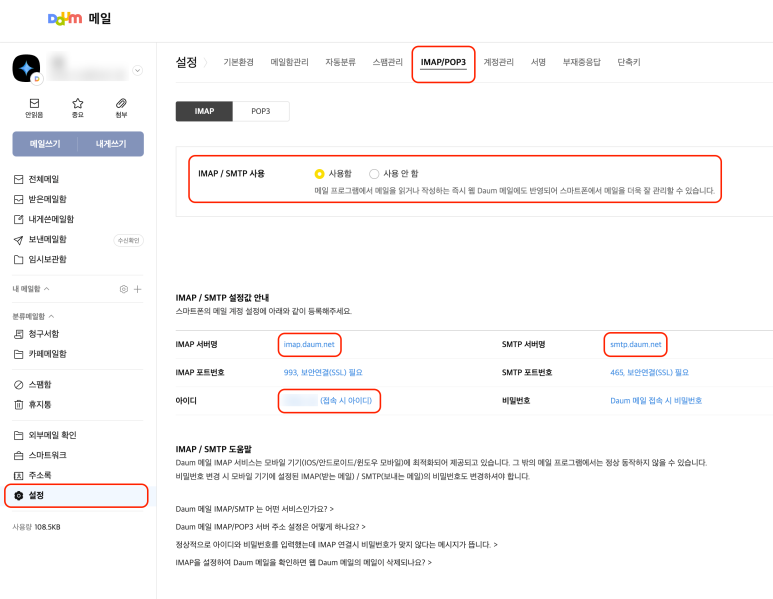Click the 보낸메일함 paper-plane icon
Screen dimensions: 773x599
click(x=18, y=240)
